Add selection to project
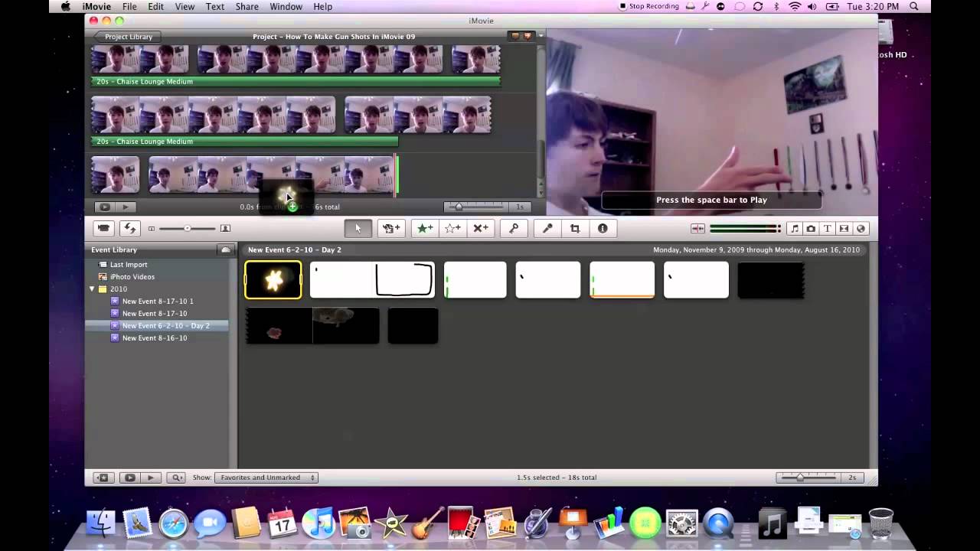The width and height of the screenshot is (980, 551). pos(391,228)
